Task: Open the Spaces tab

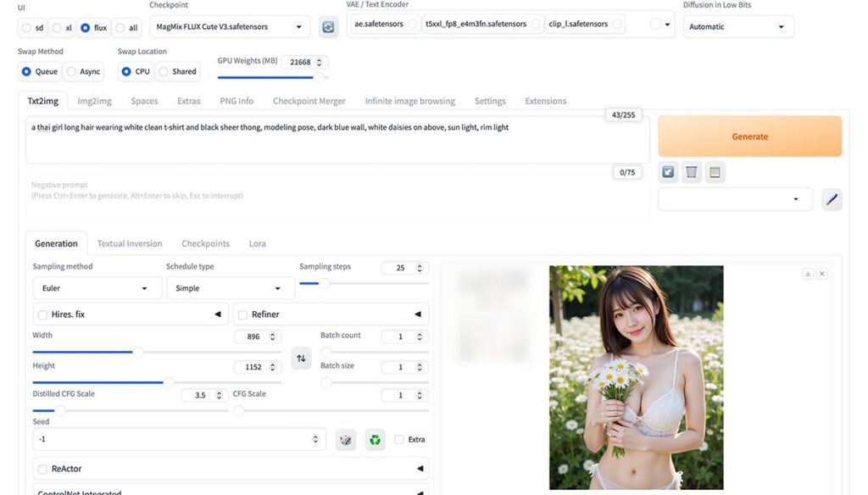Action: (x=144, y=101)
